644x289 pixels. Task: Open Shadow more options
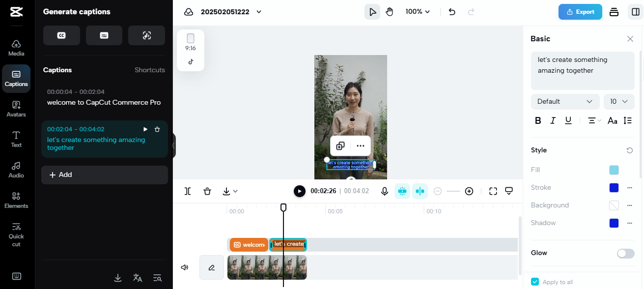point(630,223)
